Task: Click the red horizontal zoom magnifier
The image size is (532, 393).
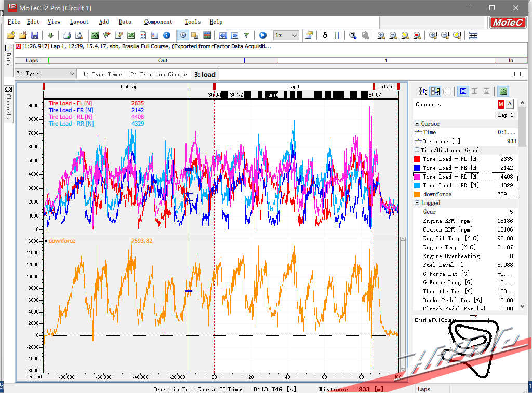Action: click(417, 35)
